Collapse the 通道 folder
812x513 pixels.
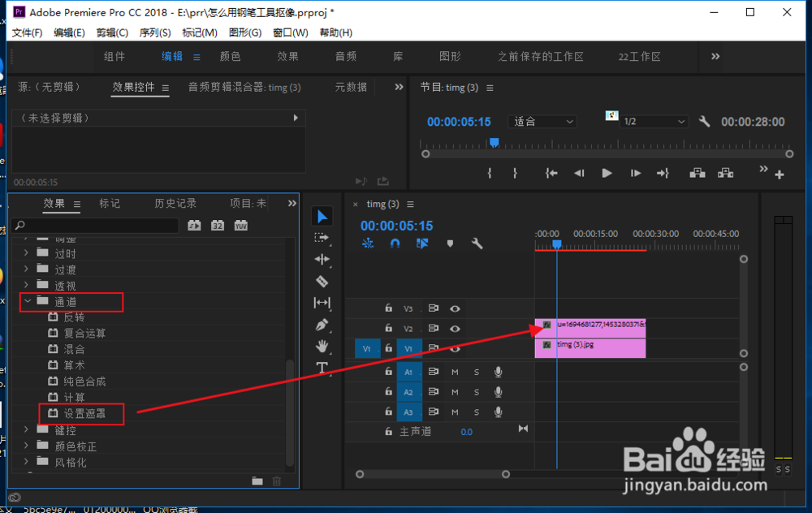28,301
